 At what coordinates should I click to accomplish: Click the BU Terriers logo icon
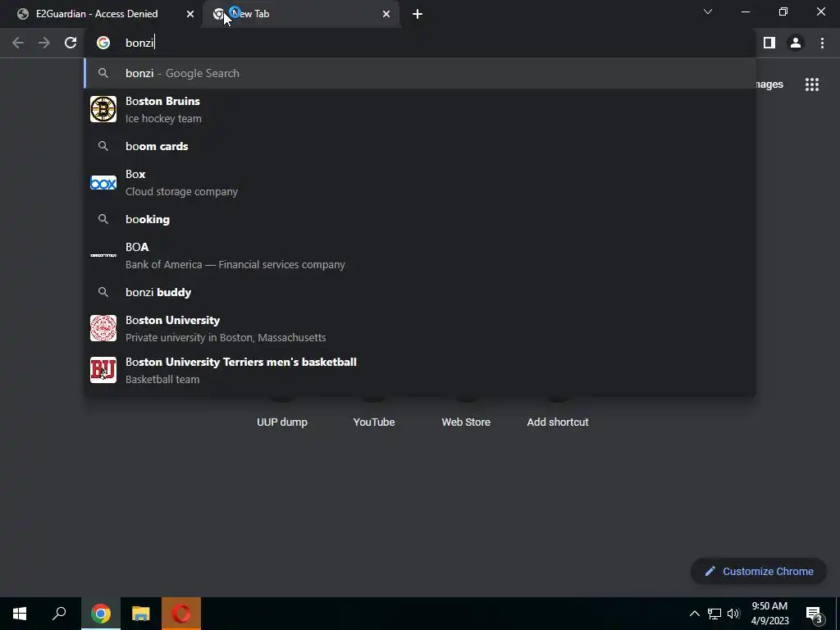click(103, 370)
